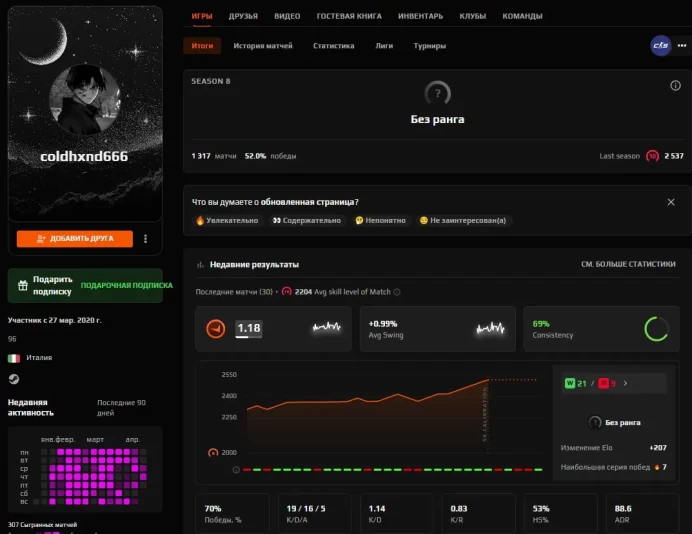The height and width of the screenshot is (534, 692).
Task: Expand the W 21 / L 9 record chevron
Action: [x=625, y=383]
